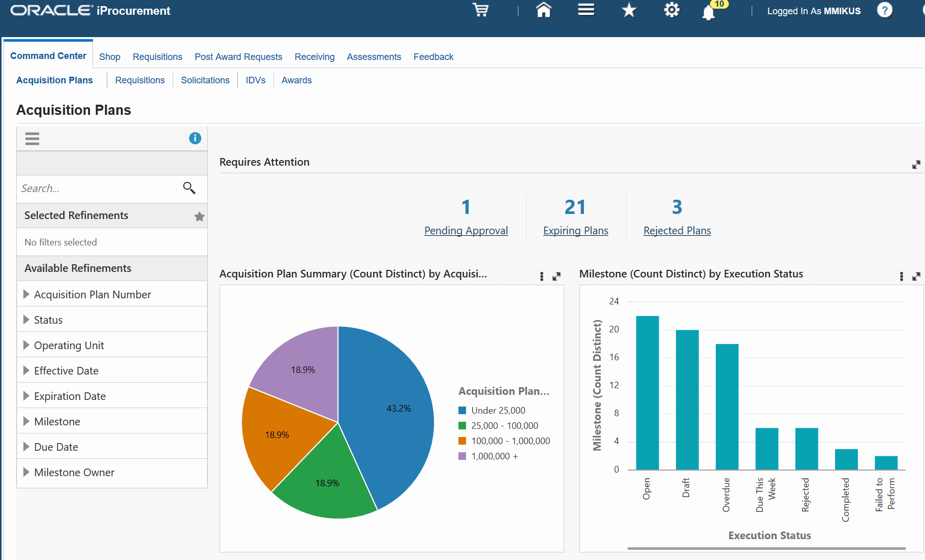
Task: Open the Rejected Plans link
Action: click(677, 231)
